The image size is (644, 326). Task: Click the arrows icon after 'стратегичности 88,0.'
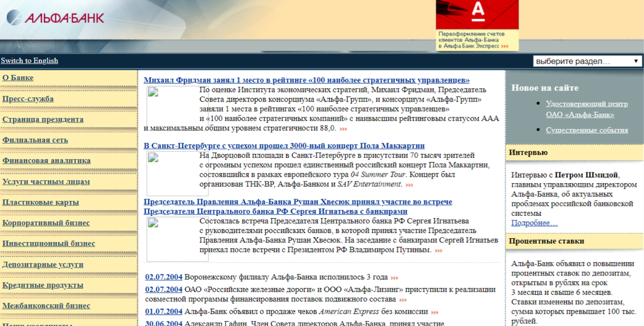tap(343, 129)
